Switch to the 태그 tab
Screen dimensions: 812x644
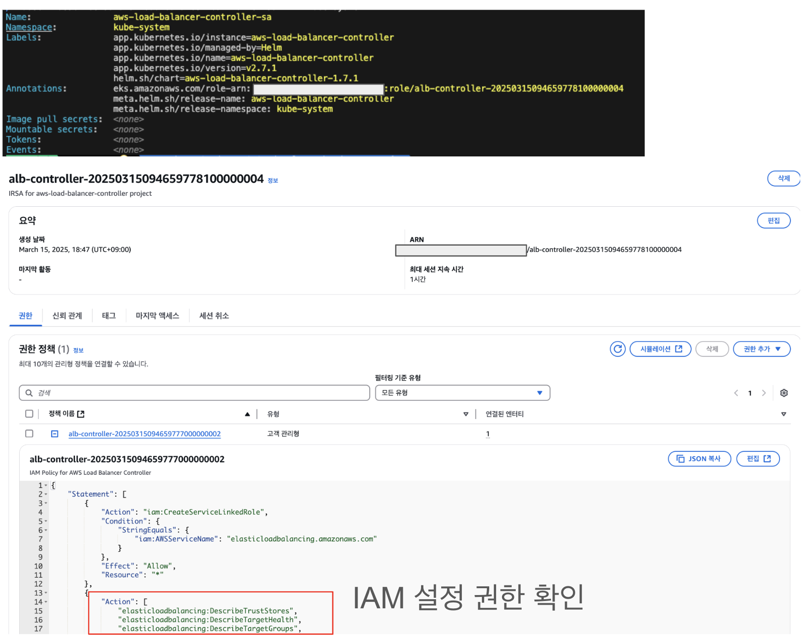109,316
